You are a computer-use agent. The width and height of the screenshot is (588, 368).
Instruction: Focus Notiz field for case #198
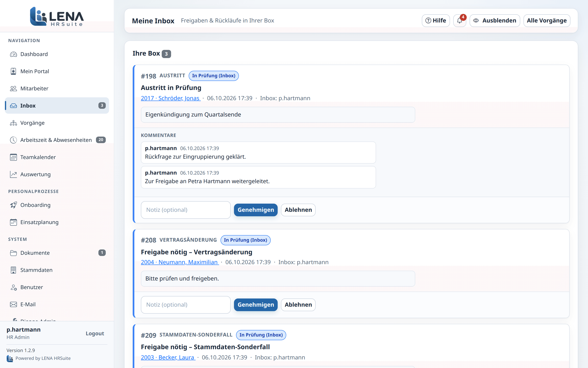(186, 210)
